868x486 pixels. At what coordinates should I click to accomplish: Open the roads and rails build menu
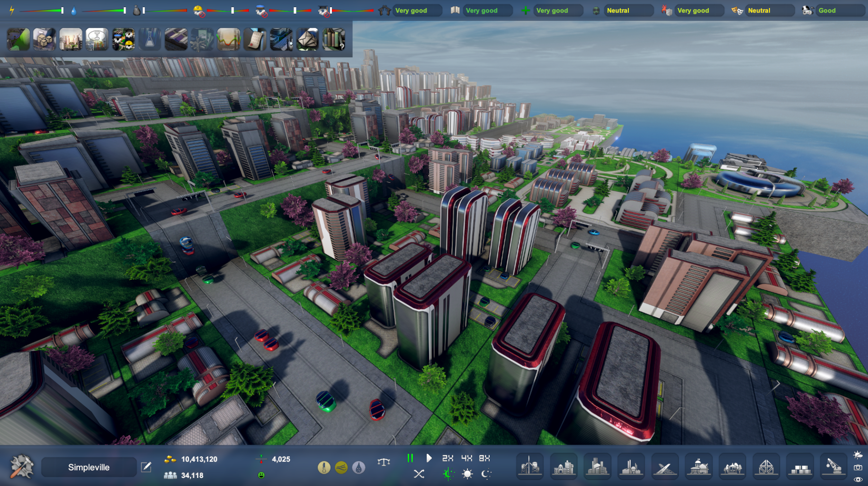coord(665,467)
